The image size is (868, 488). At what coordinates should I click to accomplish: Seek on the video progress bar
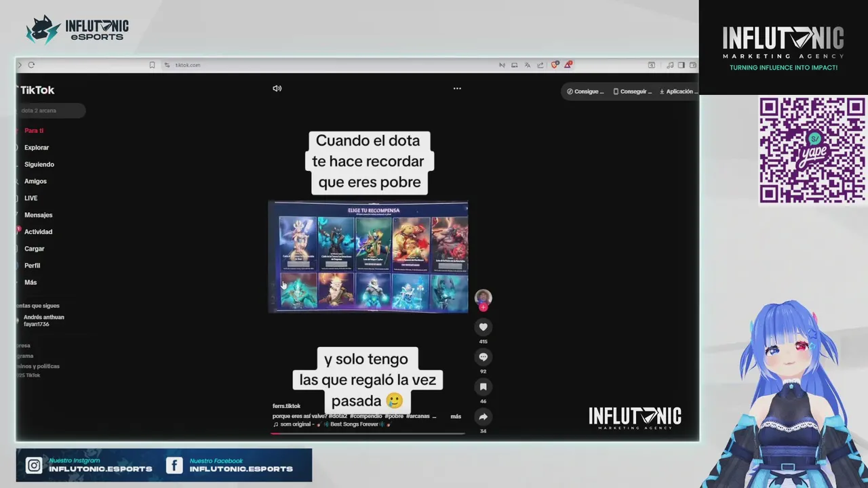(368, 433)
